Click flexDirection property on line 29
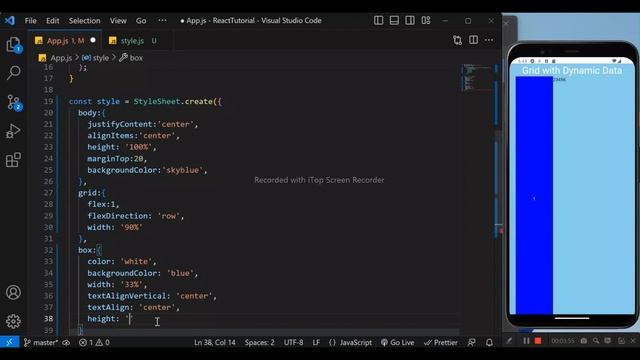This screenshot has width=640, height=360. [118, 216]
